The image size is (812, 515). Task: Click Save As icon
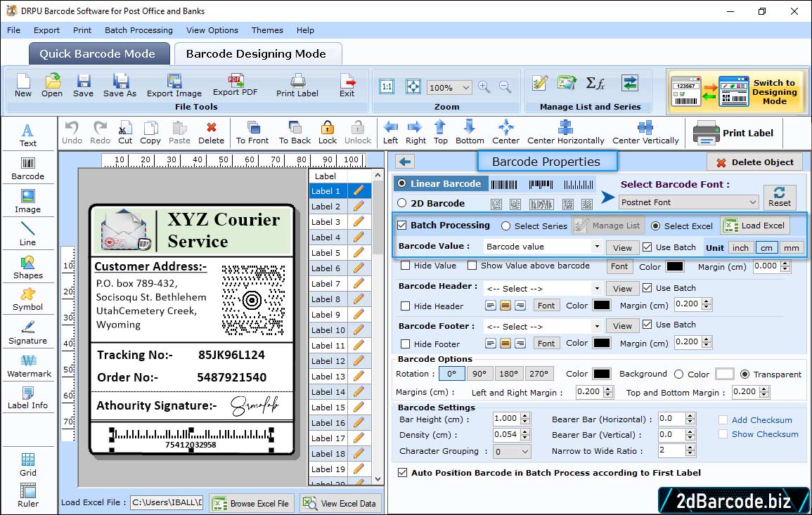click(120, 86)
